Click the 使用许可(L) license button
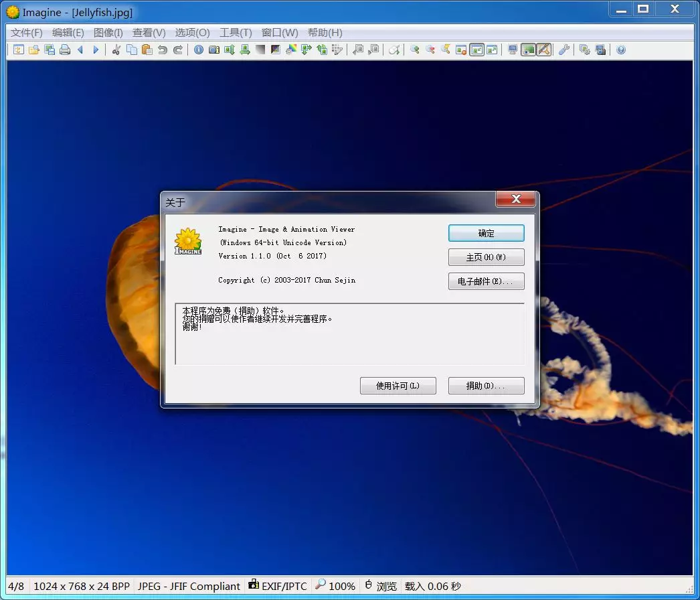The image size is (700, 600). [398, 386]
